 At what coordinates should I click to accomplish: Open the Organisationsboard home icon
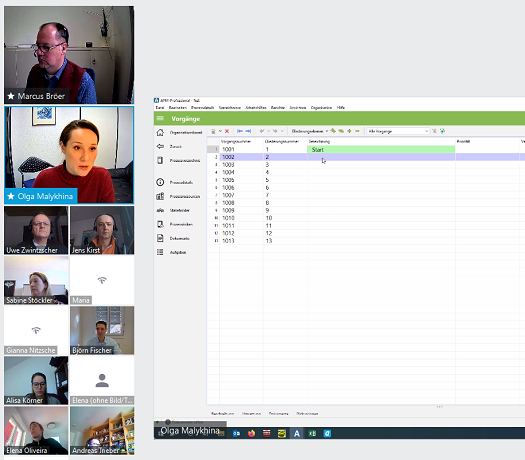[160, 133]
